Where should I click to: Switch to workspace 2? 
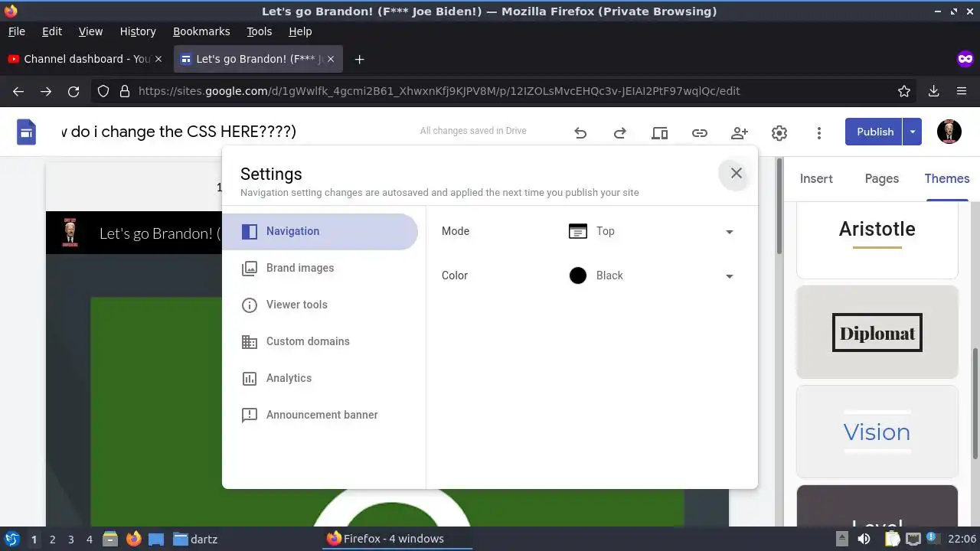[52, 539]
